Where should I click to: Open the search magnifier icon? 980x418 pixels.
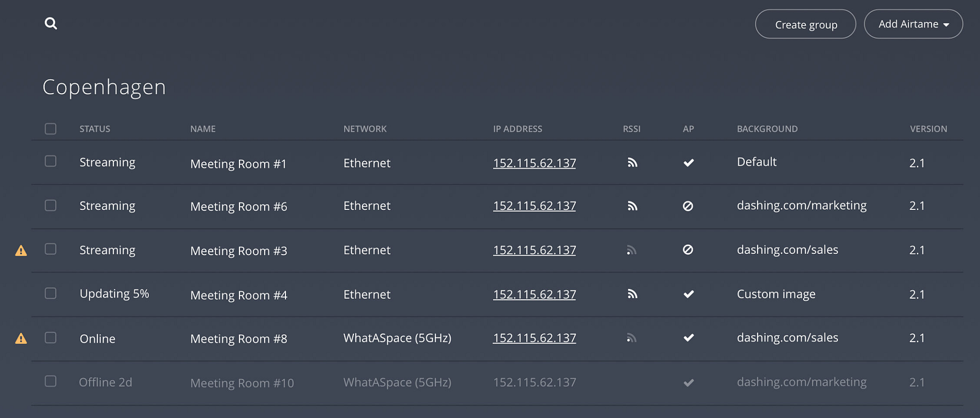51,23
